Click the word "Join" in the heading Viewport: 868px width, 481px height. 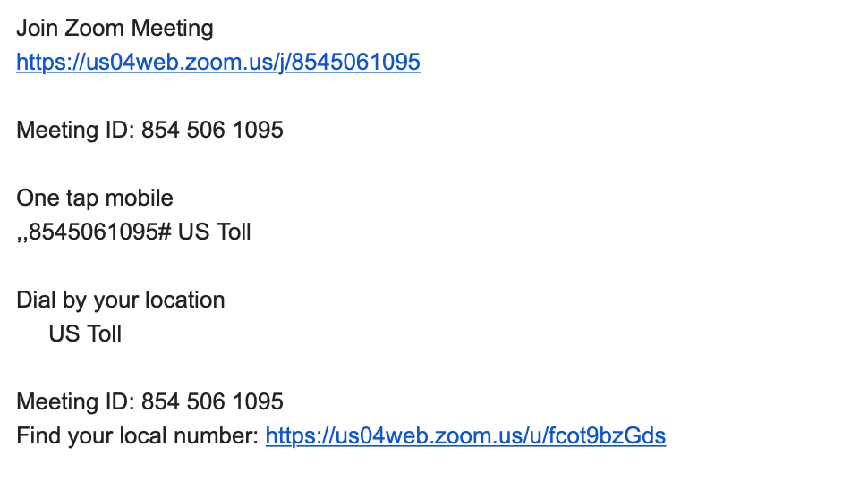coord(37,29)
